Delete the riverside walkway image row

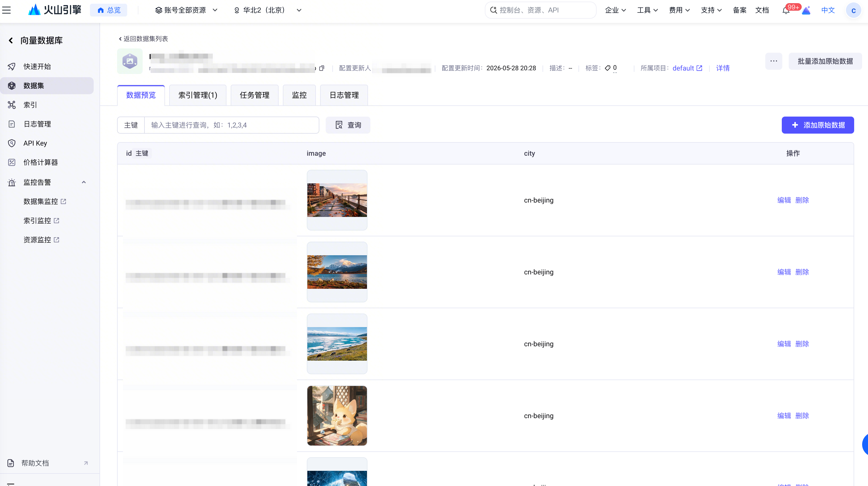[802, 200]
